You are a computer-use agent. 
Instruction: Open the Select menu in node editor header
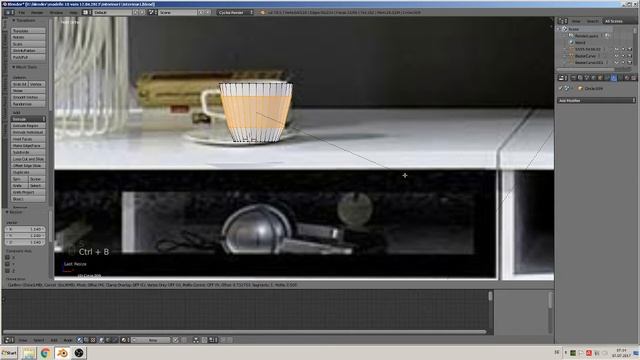point(38,340)
